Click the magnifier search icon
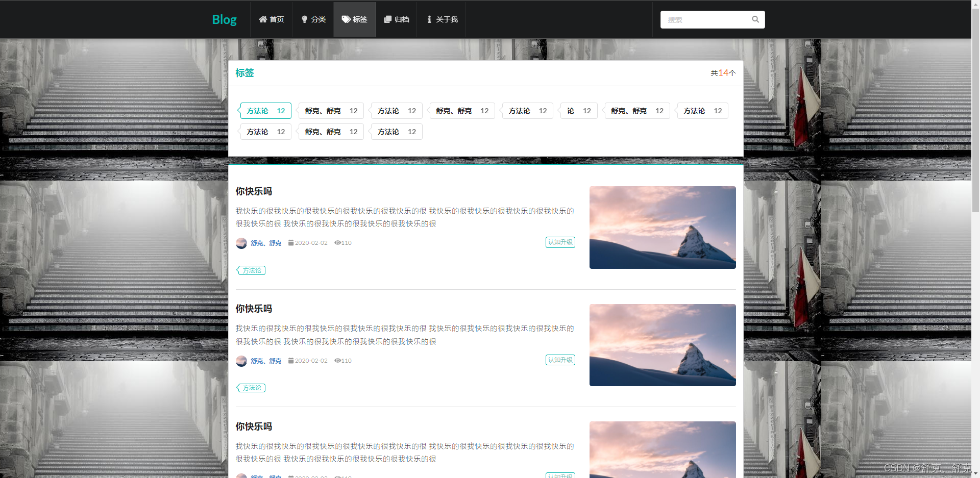Image resolution: width=980 pixels, height=478 pixels. click(x=755, y=19)
